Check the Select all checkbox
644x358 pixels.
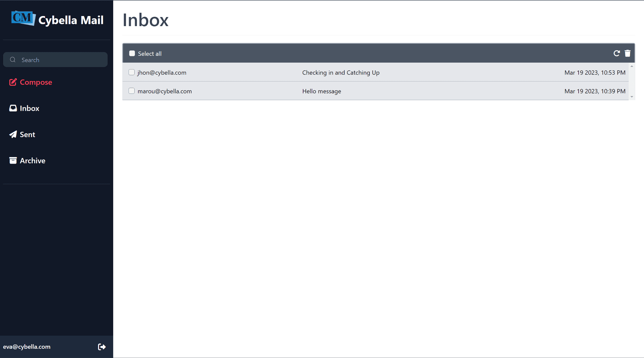click(x=132, y=53)
